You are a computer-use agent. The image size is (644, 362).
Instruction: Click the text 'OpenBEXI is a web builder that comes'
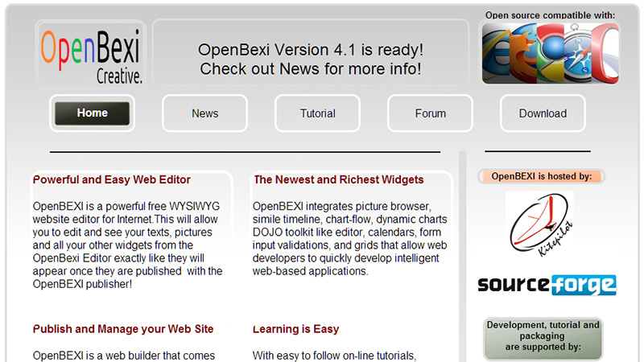pos(124,356)
